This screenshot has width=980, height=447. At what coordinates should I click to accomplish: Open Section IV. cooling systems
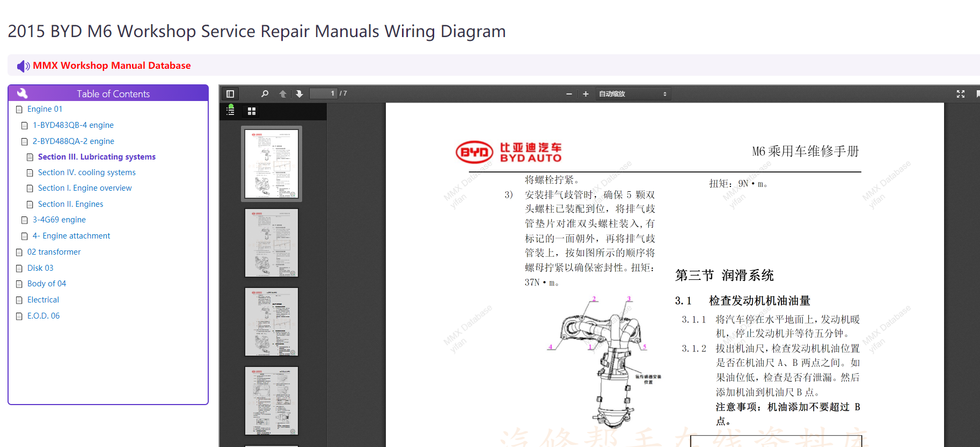click(x=87, y=172)
